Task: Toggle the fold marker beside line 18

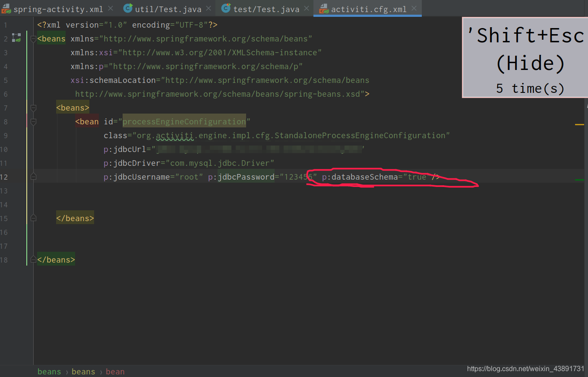Action: pos(33,260)
